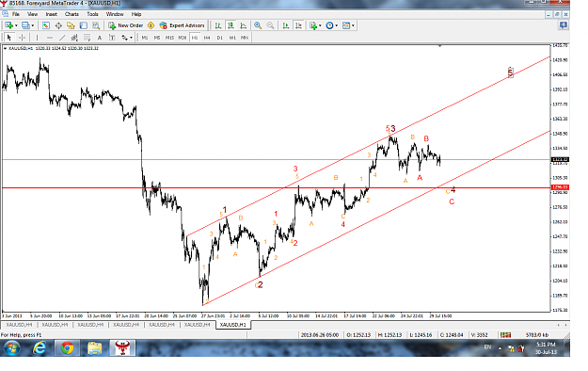Open the Charts menu
This screenshot has height=371, width=588.
[x=72, y=14]
